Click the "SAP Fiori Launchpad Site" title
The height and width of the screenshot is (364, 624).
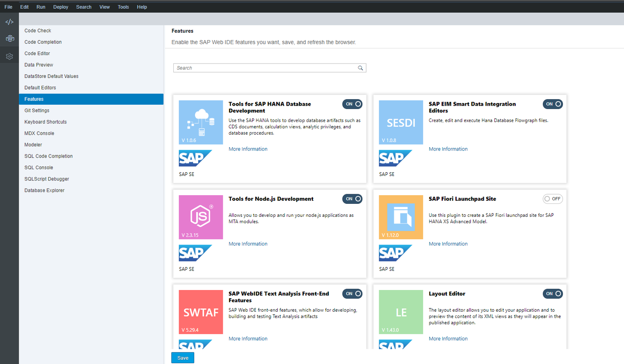(x=462, y=199)
